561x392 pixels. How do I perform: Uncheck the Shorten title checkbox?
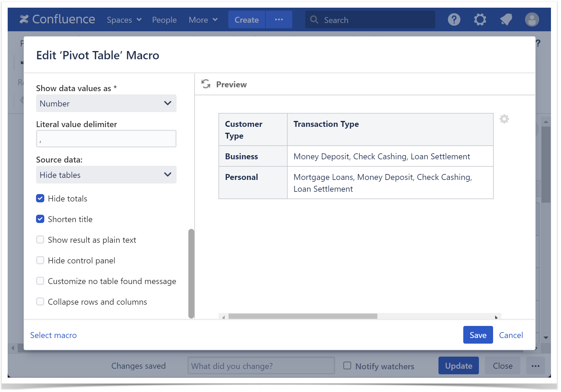pos(40,219)
